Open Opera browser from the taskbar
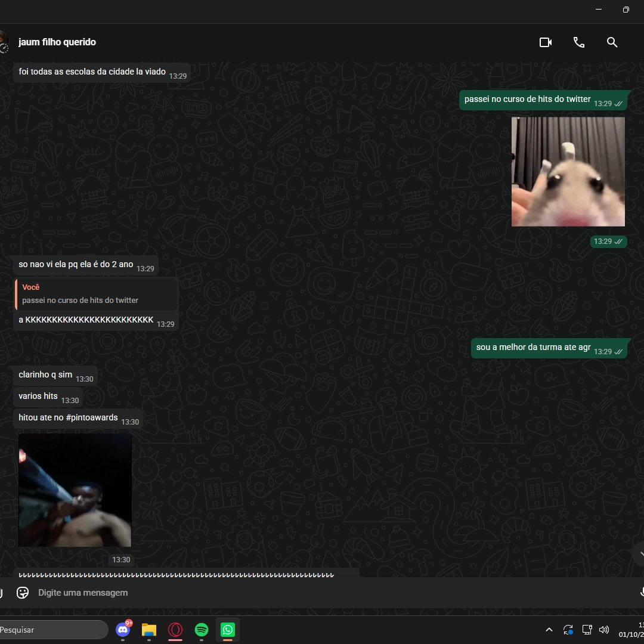This screenshot has height=644, width=644. (x=175, y=630)
